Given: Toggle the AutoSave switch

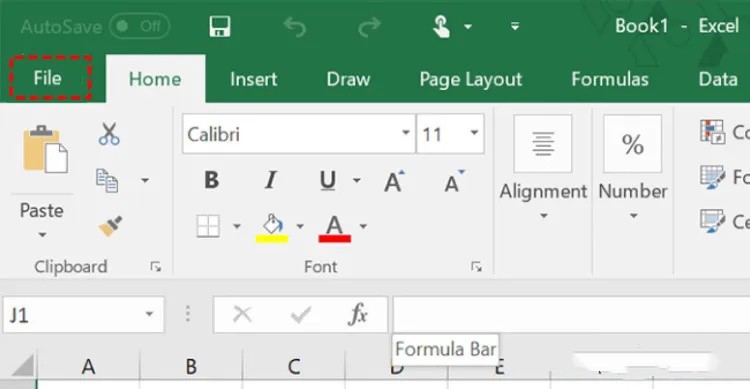Looking at the screenshot, I should [139, 26].
